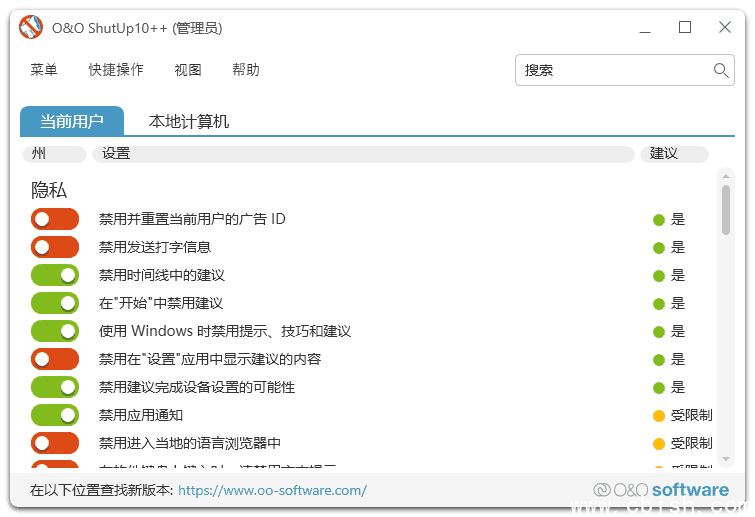Click the O&O software logo in footer
Image resolution: width=755 pixels, height=517 pixels.
pyautogui.click(x=661, y=490)
